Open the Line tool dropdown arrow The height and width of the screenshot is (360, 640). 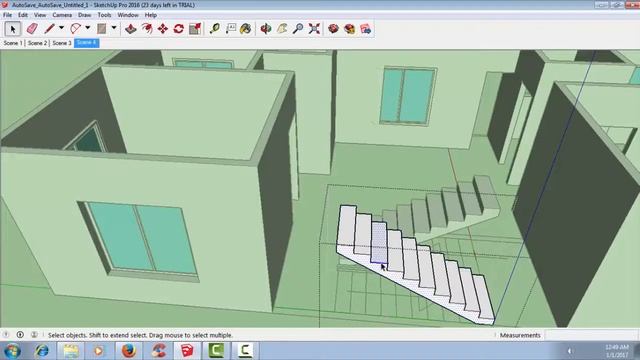[x=61, y=28]
